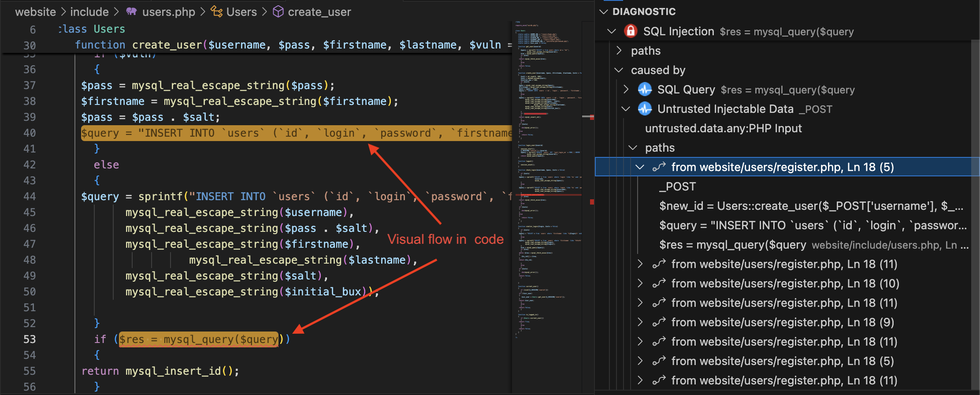
Task: Select the _POST step in the path
Action: [x=677, y=186]
